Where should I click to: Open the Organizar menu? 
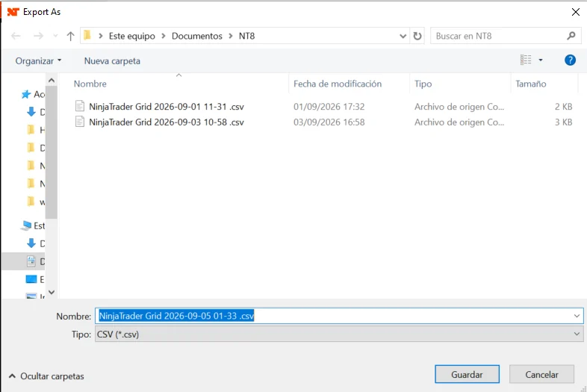(x=38, y=60)
